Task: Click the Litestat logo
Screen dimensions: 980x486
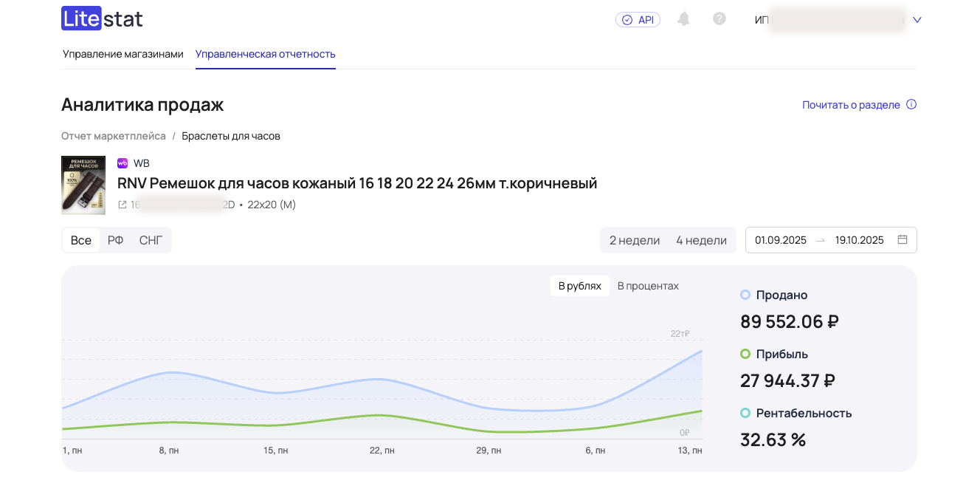Action: (x=102, y=19)
